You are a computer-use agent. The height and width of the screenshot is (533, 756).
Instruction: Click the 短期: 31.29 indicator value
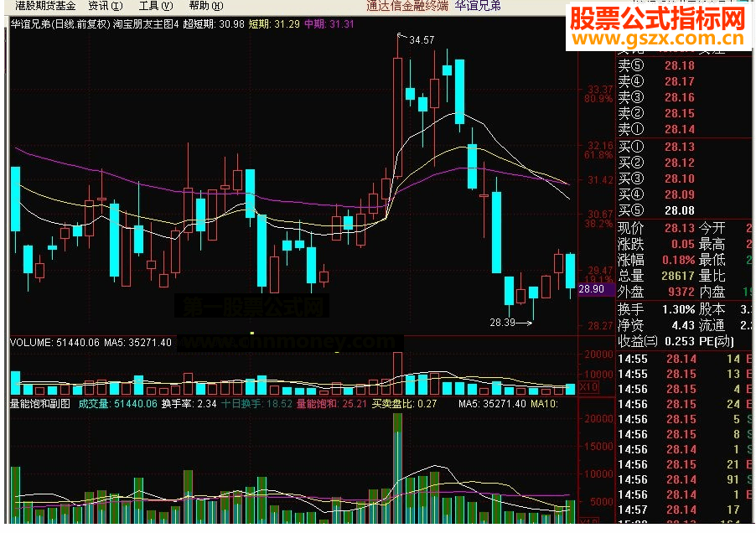tap(274, 23)
